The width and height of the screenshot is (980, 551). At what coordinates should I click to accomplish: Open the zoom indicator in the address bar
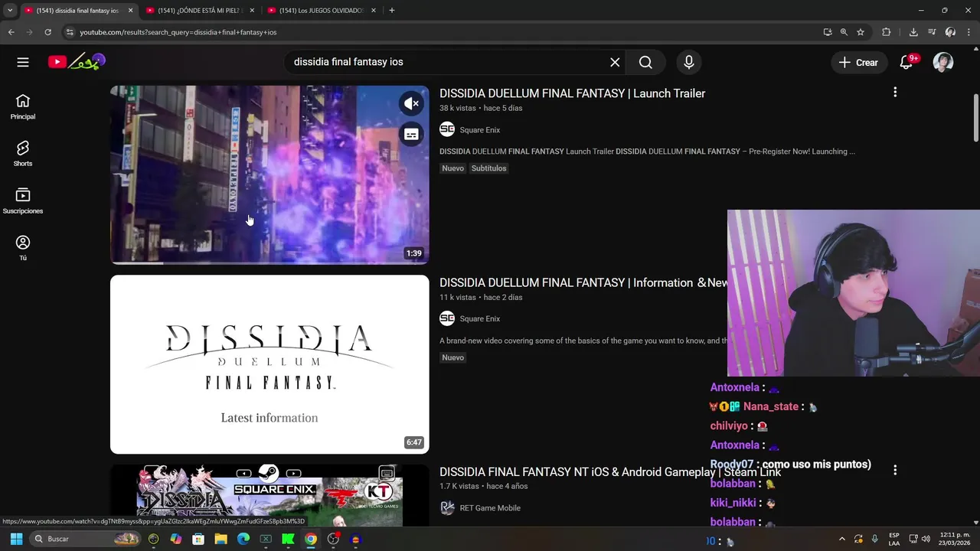point(844,32)
